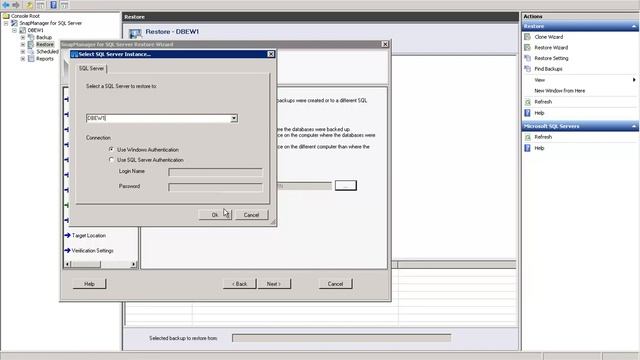This screenshot has width=640, height=360.
Task: Click the wizard Next button
Action: click(274, 284)
